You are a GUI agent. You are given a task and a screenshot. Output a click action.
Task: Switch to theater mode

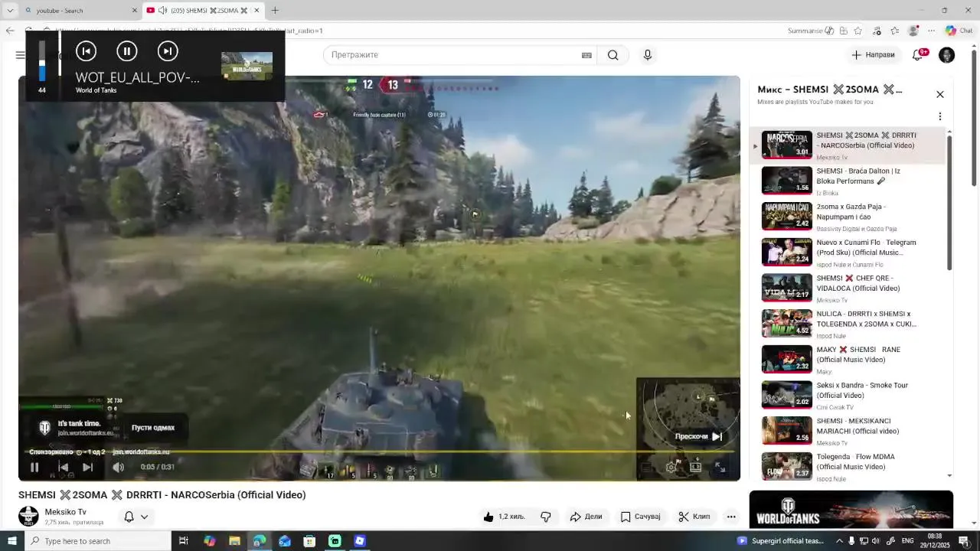tap(695, 467)
